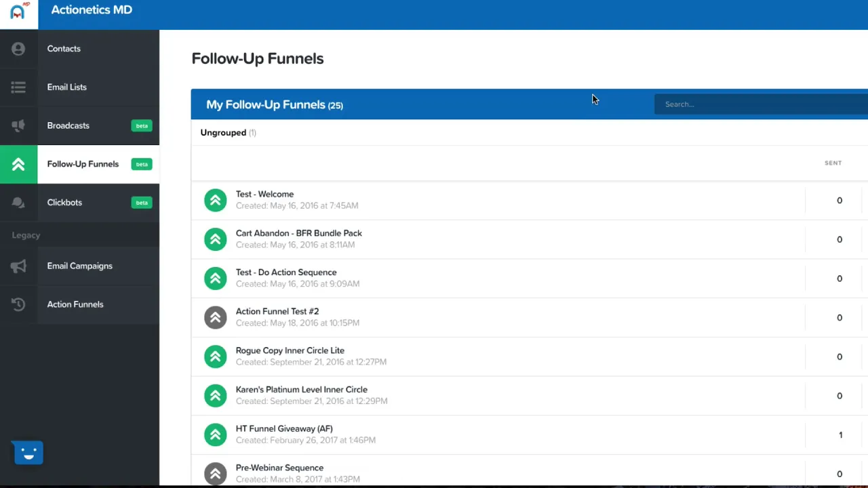
Task: Click the Clickbots chat bubble icon
Action: pyautogui.click(x=18, y=203)
